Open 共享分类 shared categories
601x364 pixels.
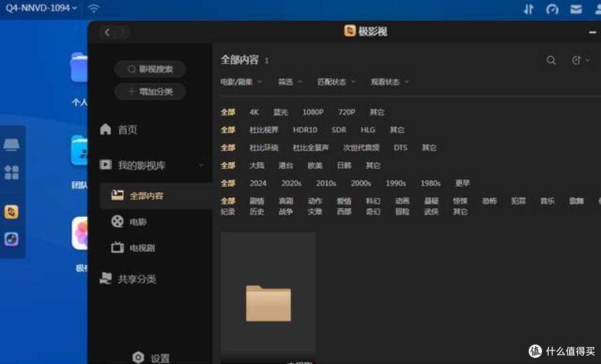tap(128, 278)
